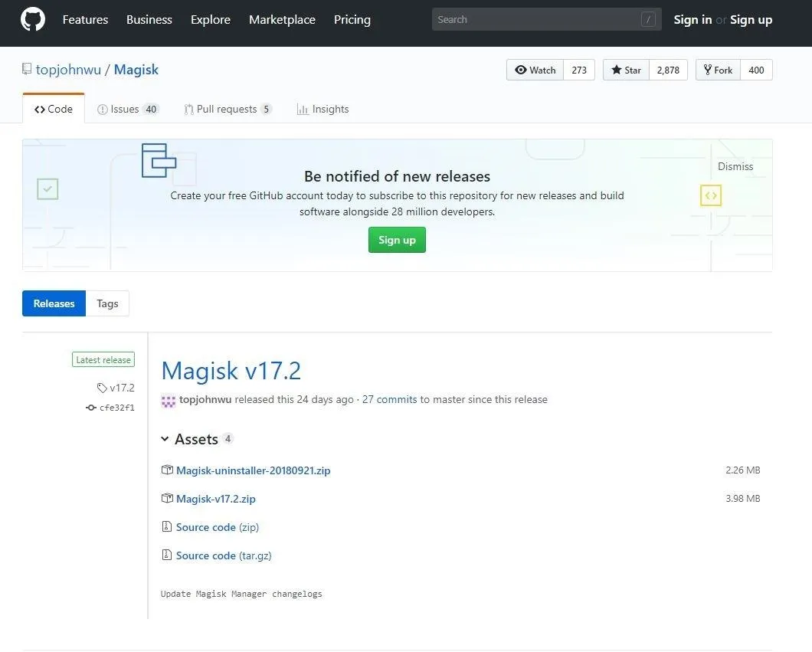This screenshot has width=812, height=652.
Task: Click the repository book icon beside topjohnwu
Action: pos(27,69)
